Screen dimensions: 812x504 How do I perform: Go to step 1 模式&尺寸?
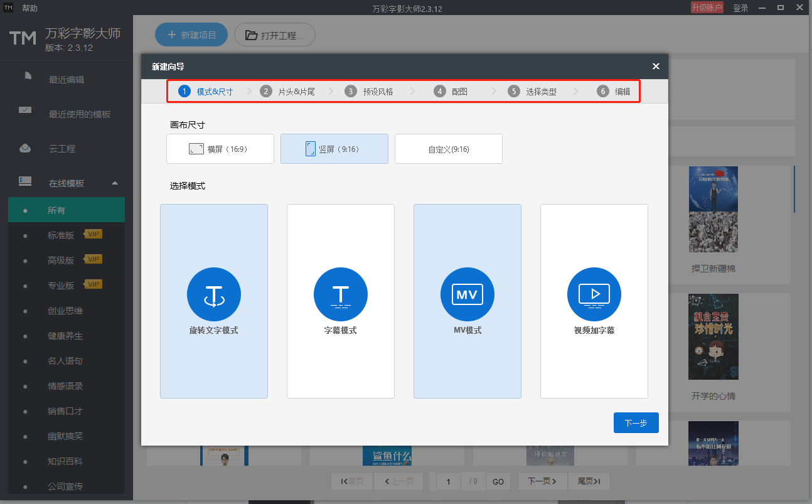coord(206,92)
